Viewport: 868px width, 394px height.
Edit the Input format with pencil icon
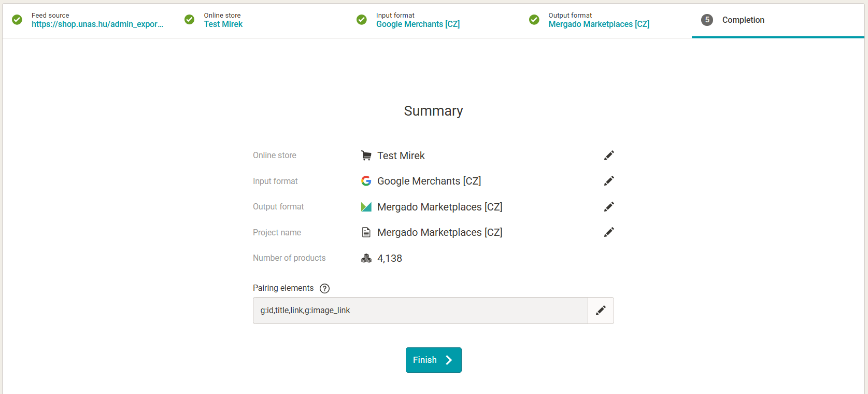click(x=609, y=181)
